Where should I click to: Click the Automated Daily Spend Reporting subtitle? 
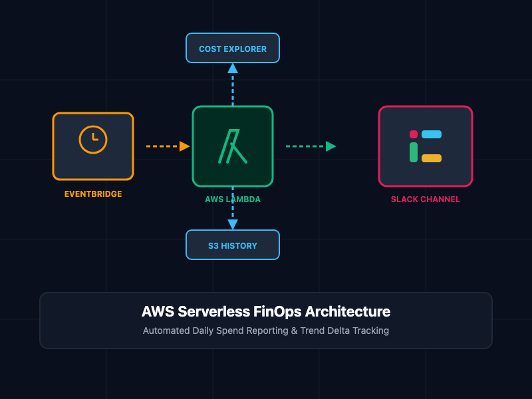click(x=266, y=331)
